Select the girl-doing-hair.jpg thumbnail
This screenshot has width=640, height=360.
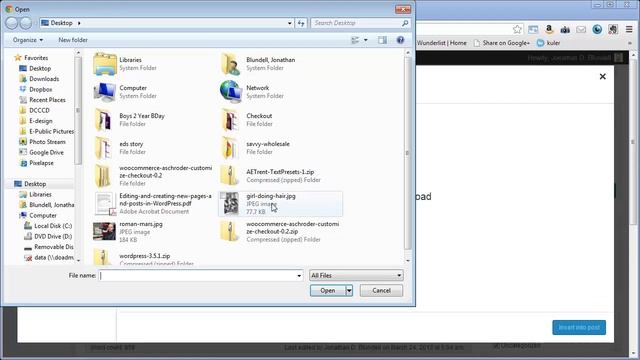coord(231,204)
